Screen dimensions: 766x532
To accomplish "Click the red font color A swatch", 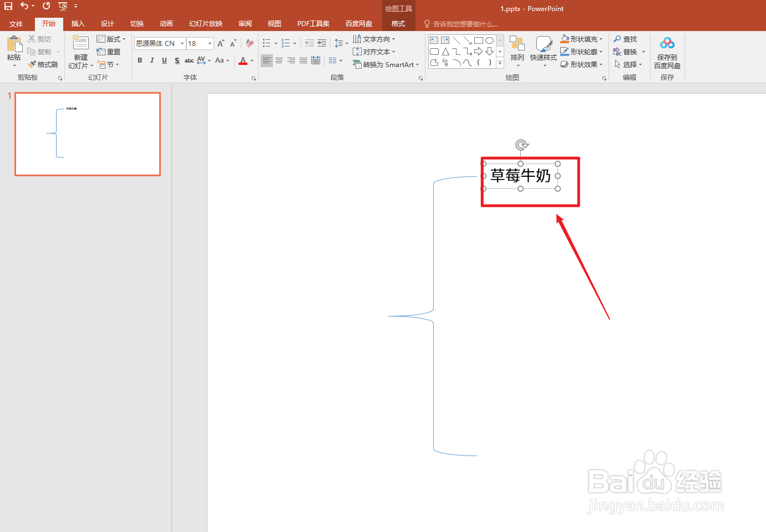I will tap(243, 60).
